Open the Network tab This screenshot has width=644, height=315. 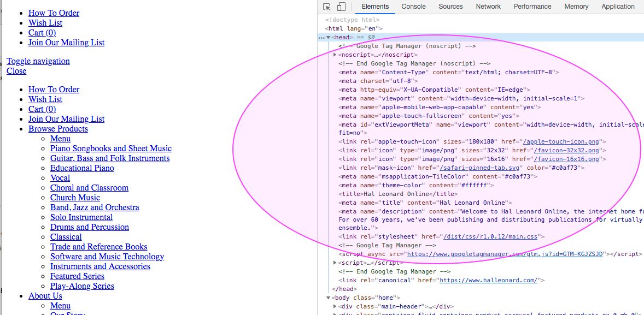pos(488,7)
